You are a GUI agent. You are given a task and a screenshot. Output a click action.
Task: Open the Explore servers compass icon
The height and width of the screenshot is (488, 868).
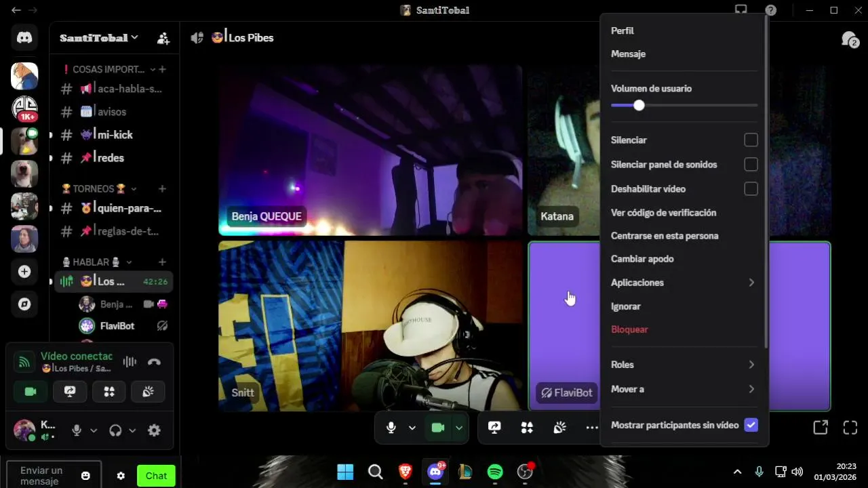pos(24,304)
